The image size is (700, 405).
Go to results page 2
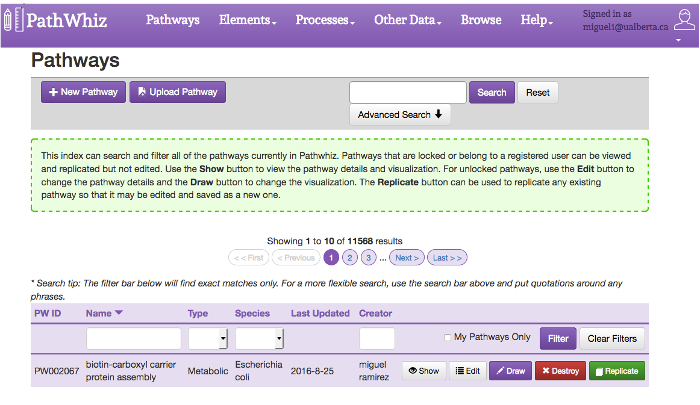tap(350, 258)
